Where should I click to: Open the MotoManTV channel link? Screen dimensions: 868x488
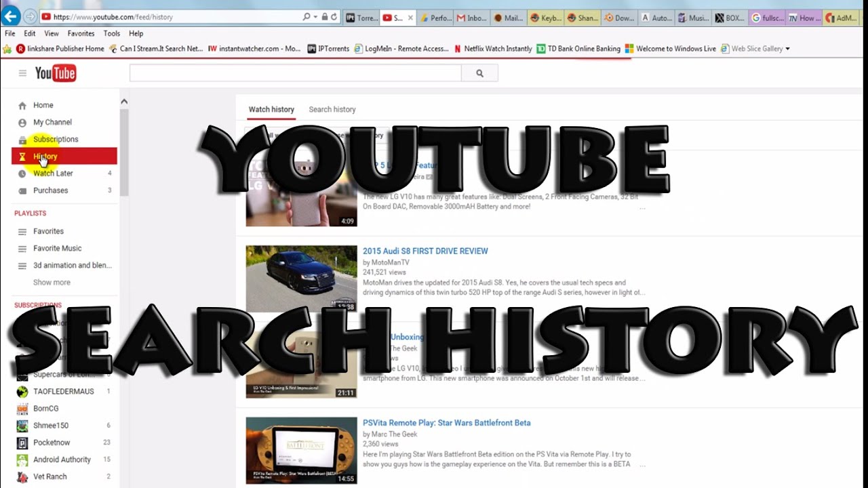[x=390, y=262]
